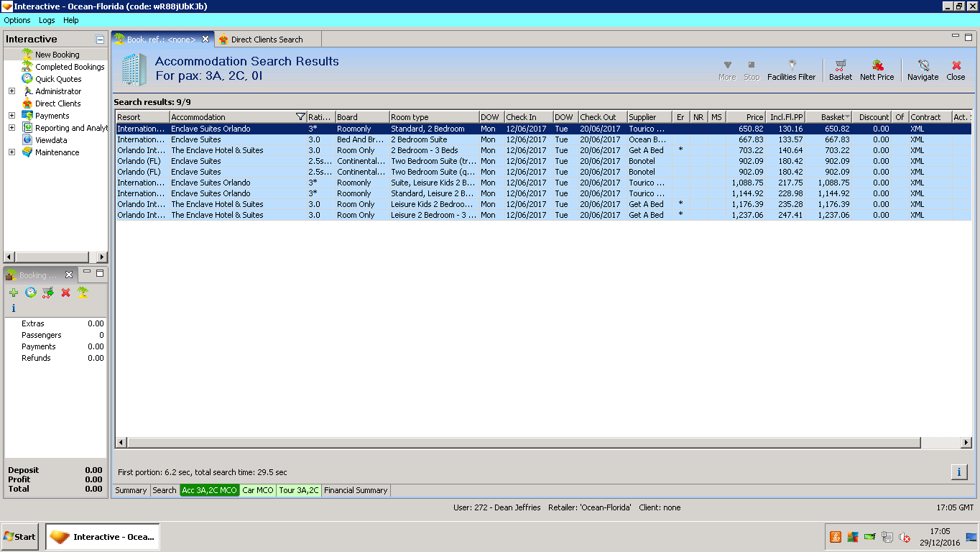Screen dimensions: 980x552
Task: Close the accommodation search results via red X
Action: click(x=956, y=70)
